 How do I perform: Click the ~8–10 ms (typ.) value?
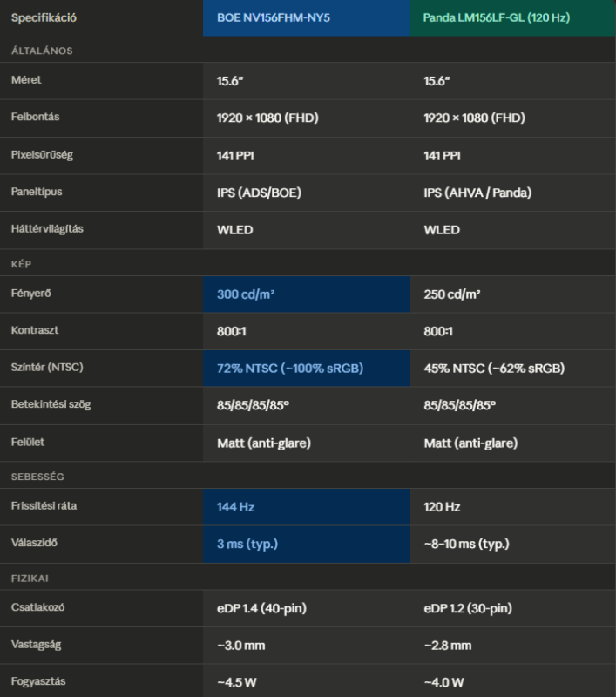(466, 544)
